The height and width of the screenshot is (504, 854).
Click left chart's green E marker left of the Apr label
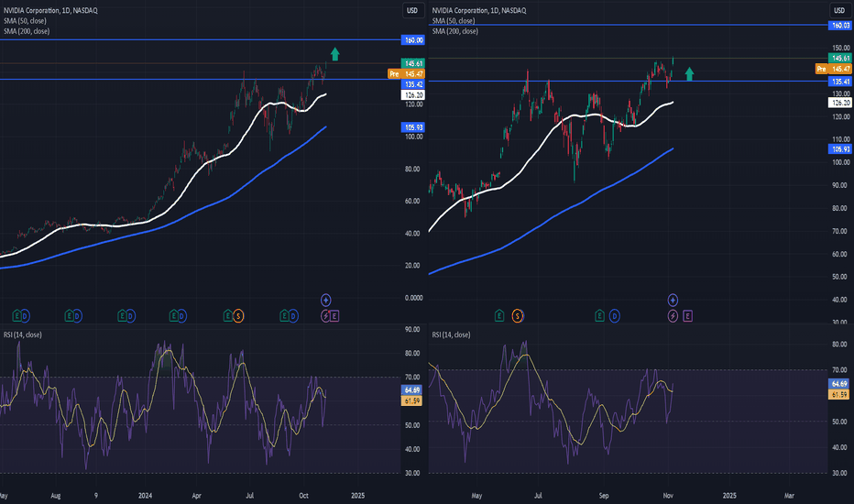[x=174, y=316]
